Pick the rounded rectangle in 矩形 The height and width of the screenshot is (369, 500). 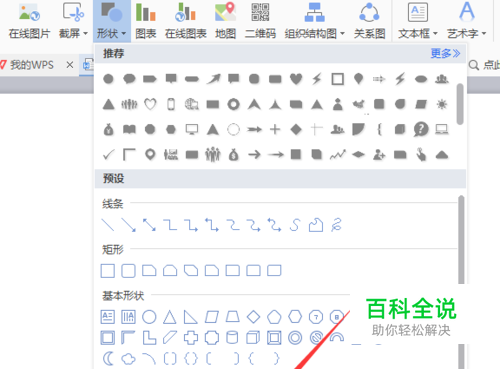click(128, 271)
